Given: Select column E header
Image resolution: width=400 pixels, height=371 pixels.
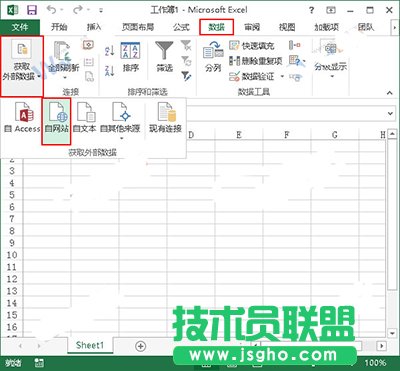Looking at the screenshot, I should (x=239, y=135).
